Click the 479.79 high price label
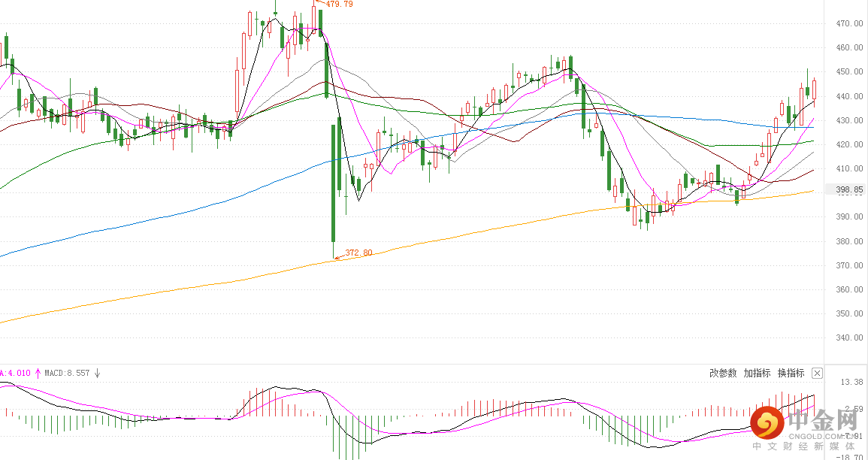Image resolution: width=868 pixels, height=460 pixels. 340,4
